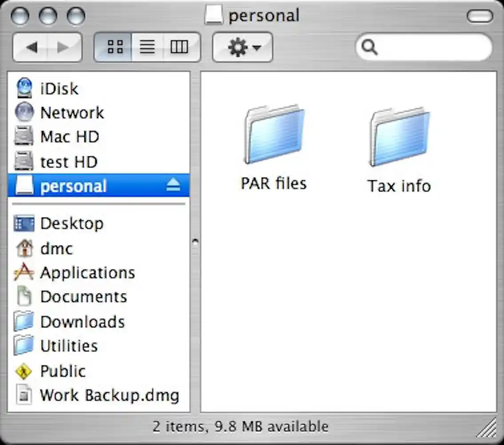The image size is (504, 445).
Task: Select the Documents item in the sidebar
Action: coord(24,297)
